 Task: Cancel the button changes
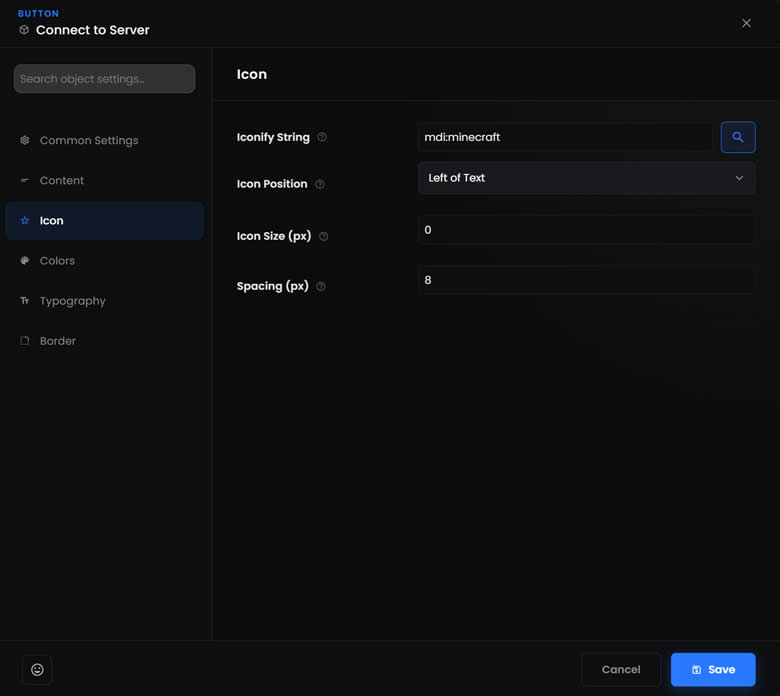(x=621, y=670)
